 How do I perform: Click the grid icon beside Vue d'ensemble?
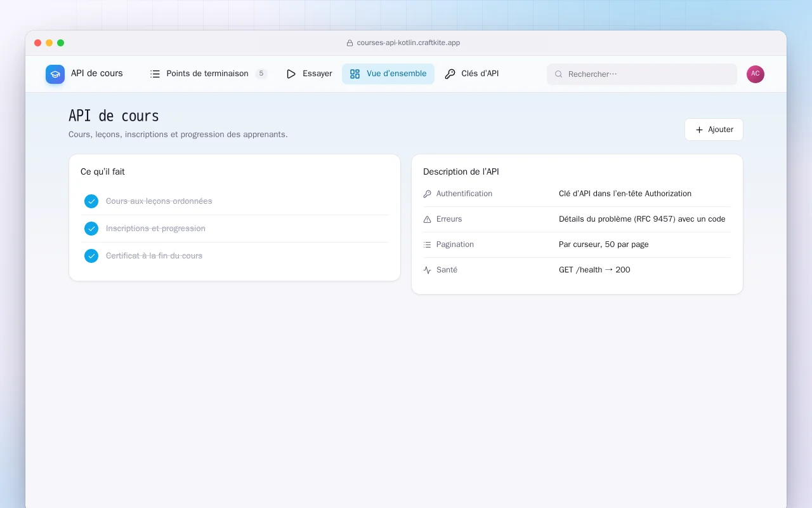355,74
